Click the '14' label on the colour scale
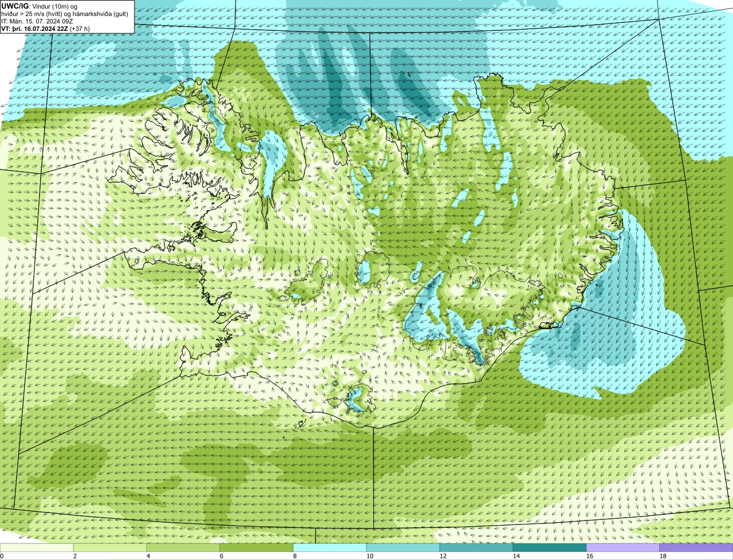The image size is (733, 560). (517, 556)
